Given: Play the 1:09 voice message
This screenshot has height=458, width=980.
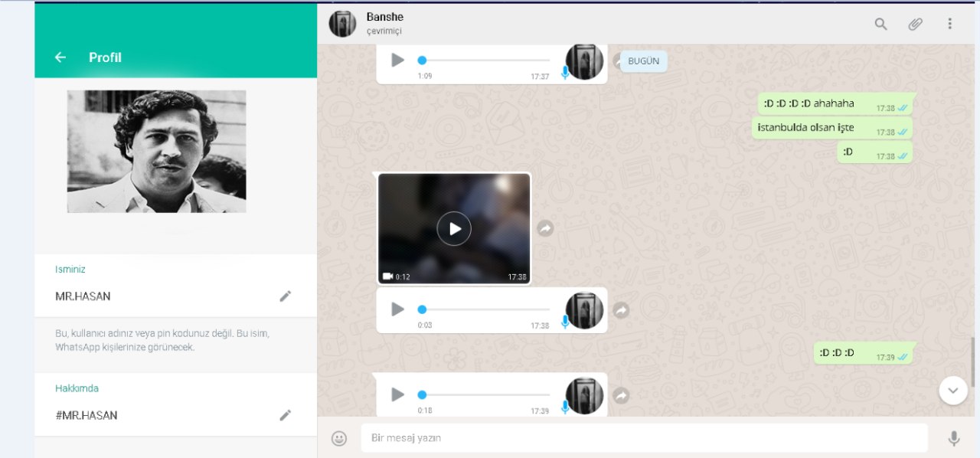Looking at the screenshot, I should click(397, 60).
